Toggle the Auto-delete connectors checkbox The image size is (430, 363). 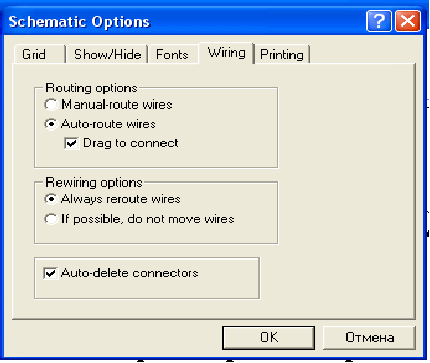tap(50, 273)
